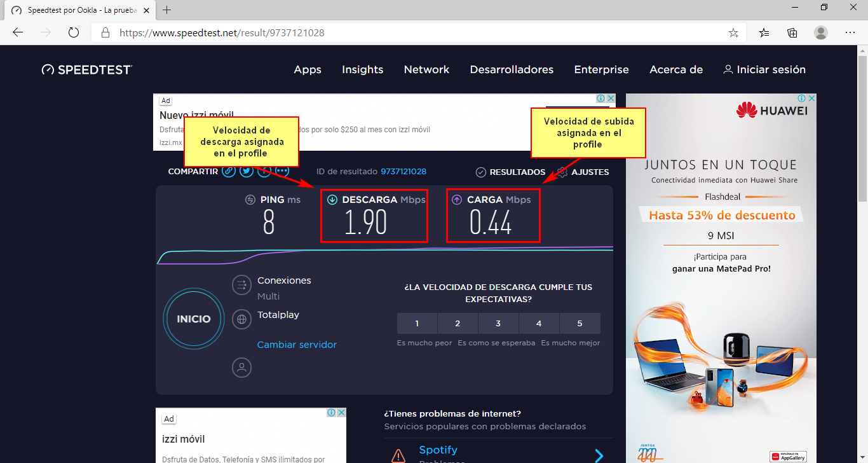This screenshot has height=463, width=868.
Task: Click the Cambiar servidor link
Action: [x=297, y=344]
